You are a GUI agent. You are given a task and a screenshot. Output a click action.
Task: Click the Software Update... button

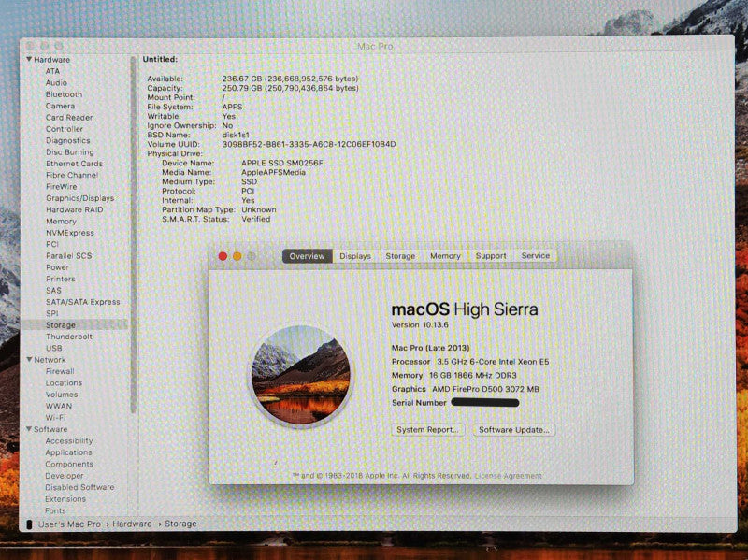(513, 430)
